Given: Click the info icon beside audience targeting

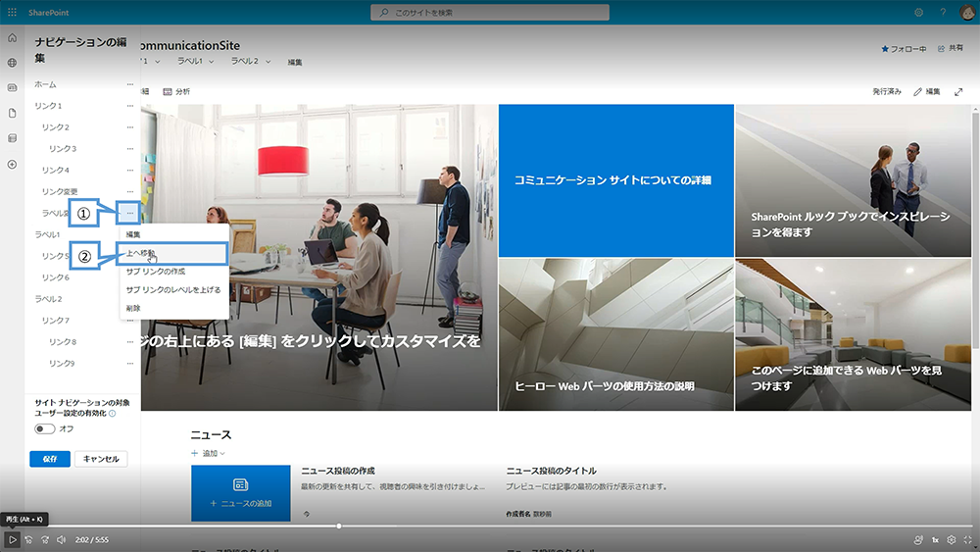Looking at the screenshot, I should point(113,413).
